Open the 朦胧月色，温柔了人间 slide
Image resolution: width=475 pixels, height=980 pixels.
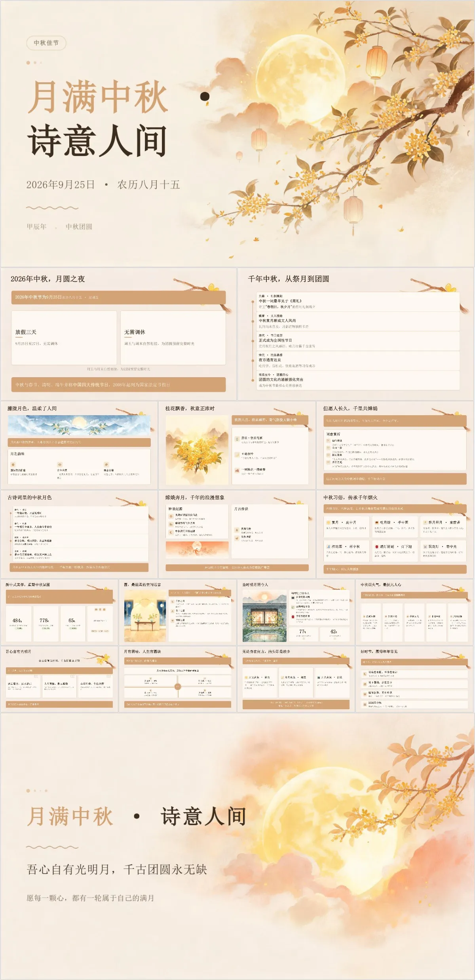click(79, 445)
